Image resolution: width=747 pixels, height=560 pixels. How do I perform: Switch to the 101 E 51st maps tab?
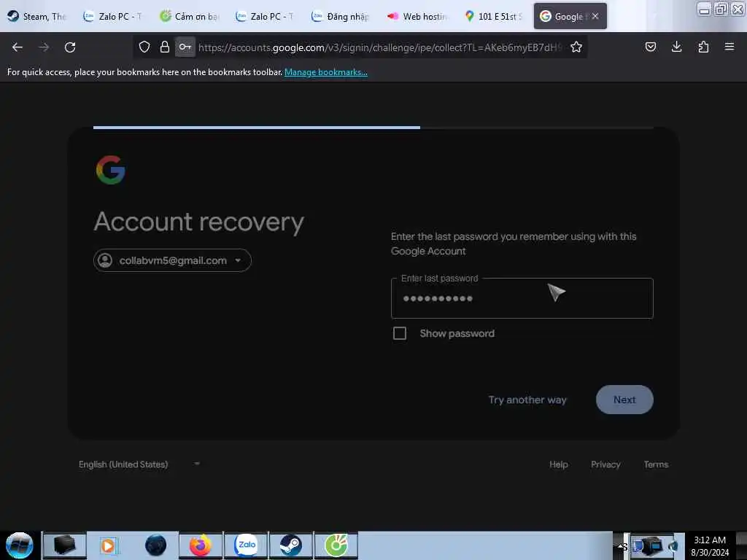point(494,16)
